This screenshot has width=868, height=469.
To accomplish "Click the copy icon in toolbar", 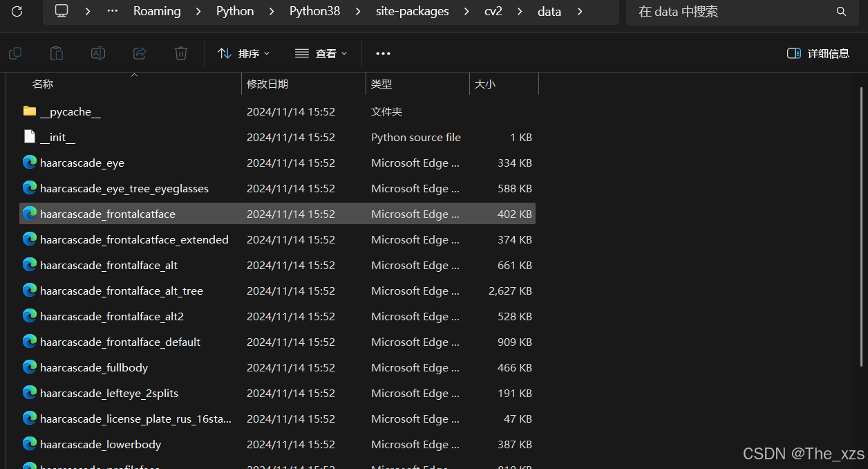I will 15,53.
